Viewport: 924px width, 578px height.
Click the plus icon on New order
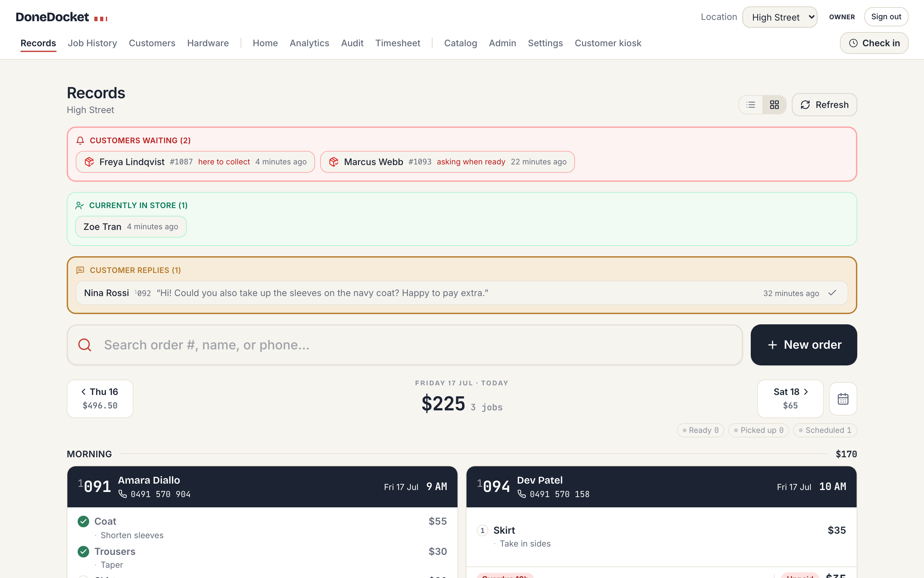coord(773,345)
